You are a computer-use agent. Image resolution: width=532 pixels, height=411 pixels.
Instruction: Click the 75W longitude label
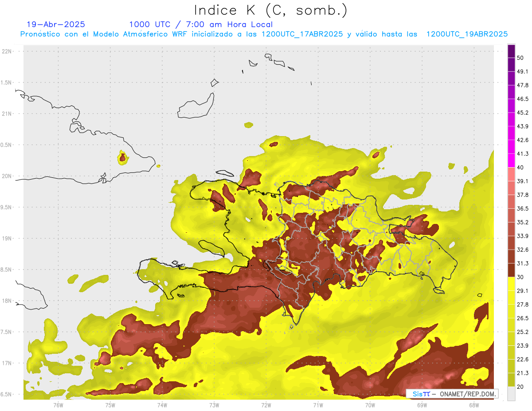tap(110, 405)
